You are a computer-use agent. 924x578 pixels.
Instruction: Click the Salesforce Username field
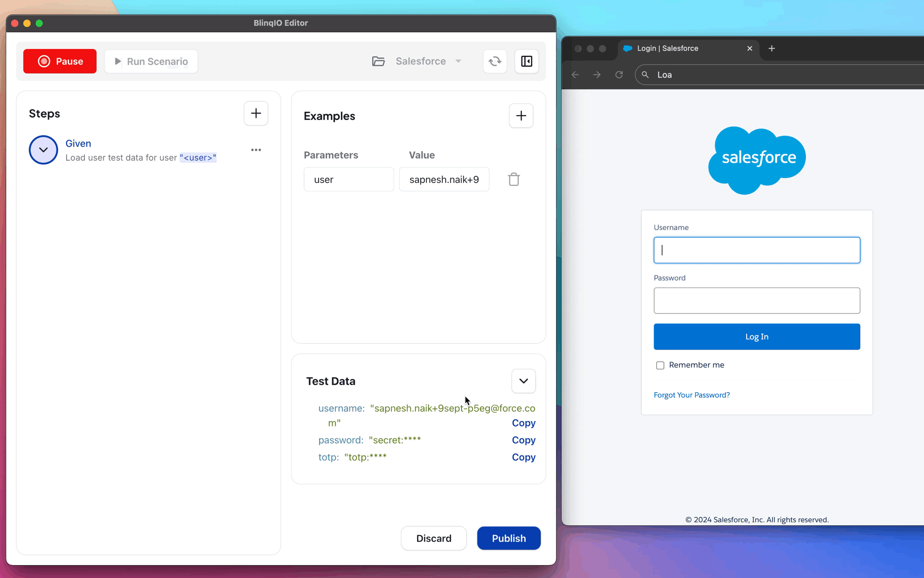757,250
